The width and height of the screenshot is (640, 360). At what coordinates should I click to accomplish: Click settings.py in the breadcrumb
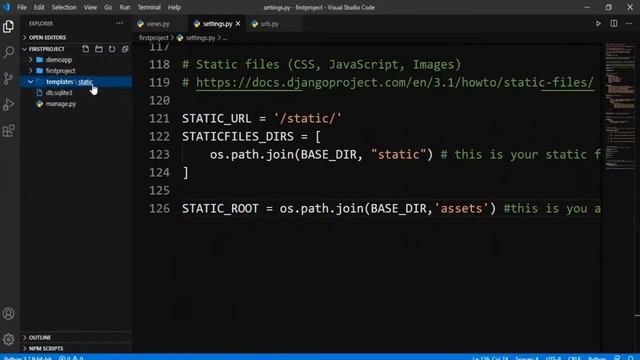click(x=200, y=38)
